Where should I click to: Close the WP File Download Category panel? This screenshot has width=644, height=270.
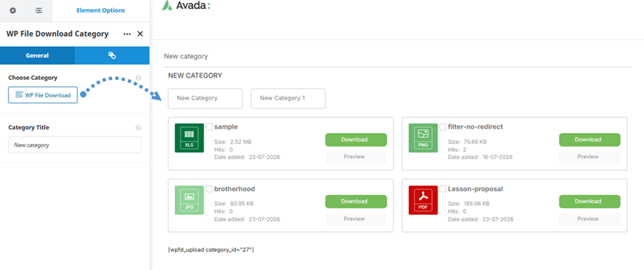click(x=140, y=34)
